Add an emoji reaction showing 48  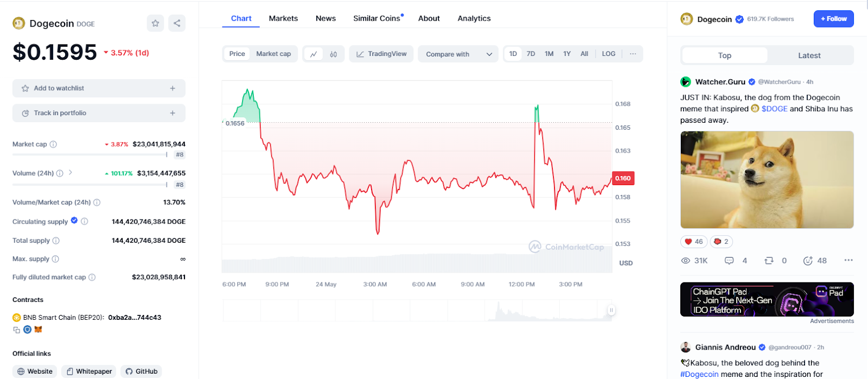tap(808, 261)
